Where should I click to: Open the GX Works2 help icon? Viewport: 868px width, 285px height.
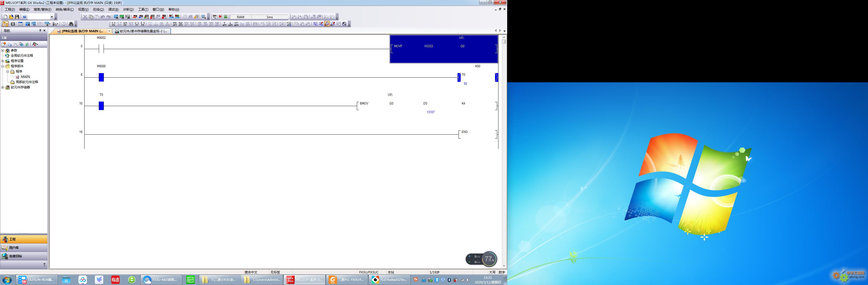[x=25, y=17]
